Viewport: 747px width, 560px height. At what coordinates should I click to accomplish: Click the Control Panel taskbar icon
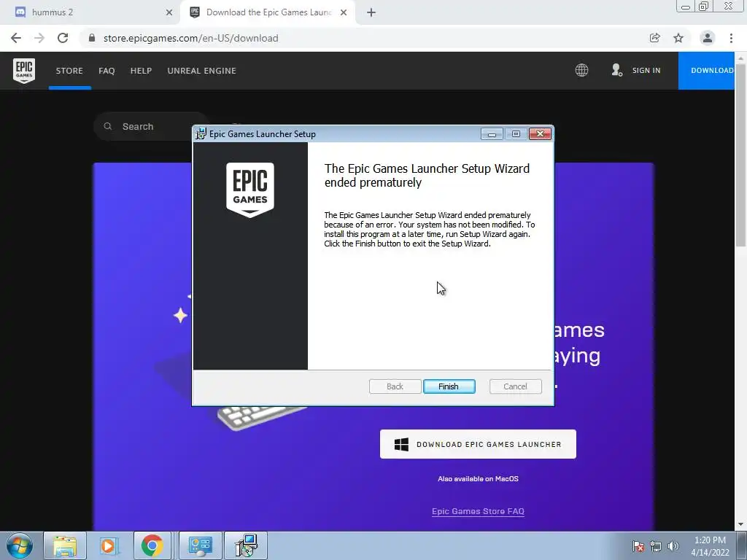pyautogui.click(x=201, y=545)
